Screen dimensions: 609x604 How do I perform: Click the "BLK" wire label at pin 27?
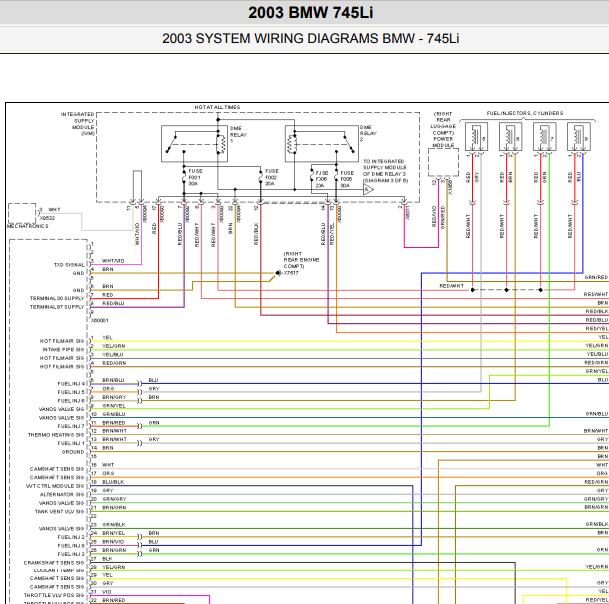click(108, 559)
